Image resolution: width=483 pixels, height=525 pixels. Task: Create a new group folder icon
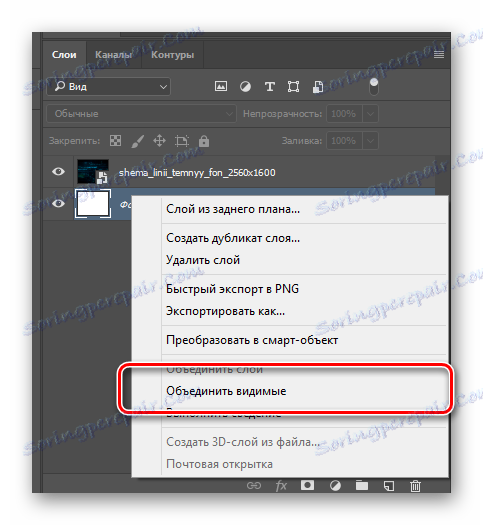click(362, 485)
